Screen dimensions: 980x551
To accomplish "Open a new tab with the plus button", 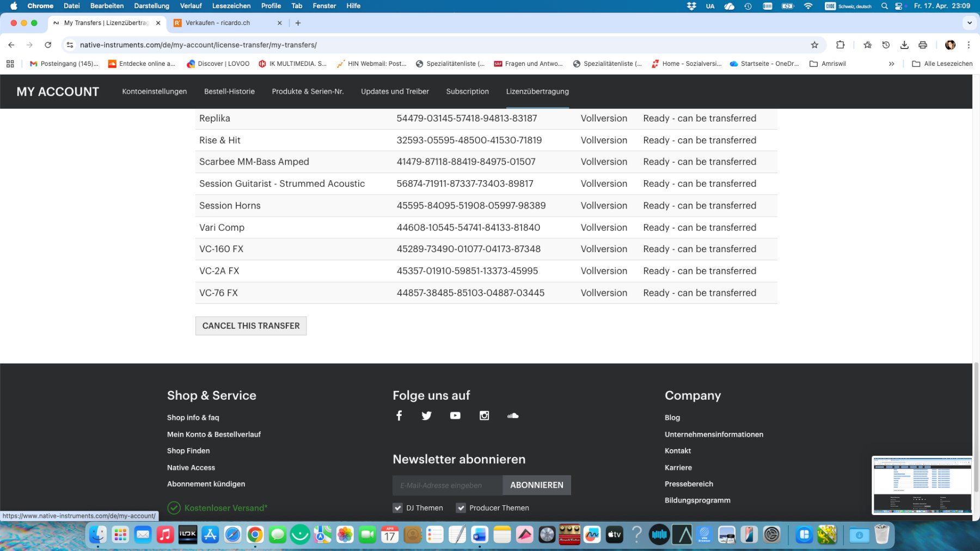I will (x=298, y=23).
